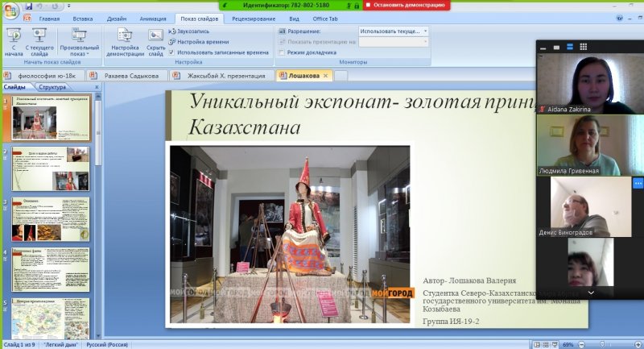Click the Office button logo
Image resolution: width=644 pixels, height=349 pixels.
click(10, 10)
